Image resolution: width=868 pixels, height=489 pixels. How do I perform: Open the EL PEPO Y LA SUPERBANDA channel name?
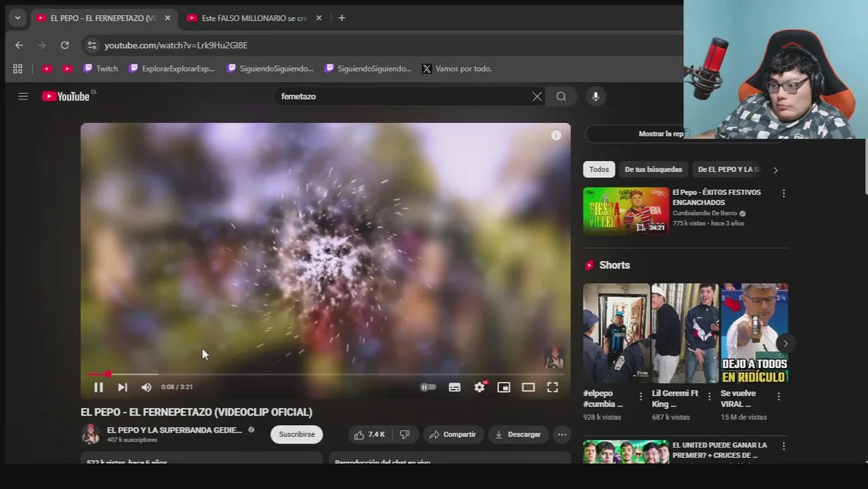[175, 430]
